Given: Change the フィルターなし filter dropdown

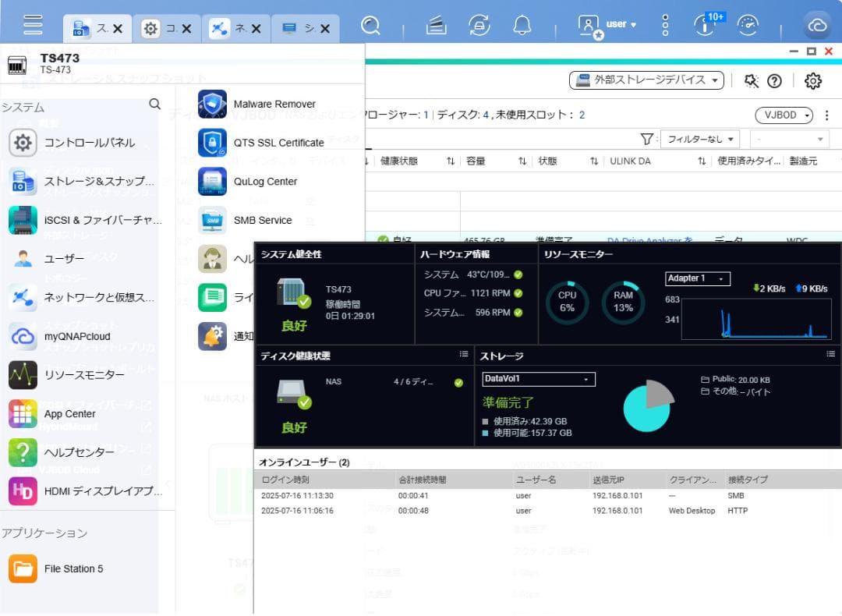Looking at the screenshot, I should tap(701, 139).
